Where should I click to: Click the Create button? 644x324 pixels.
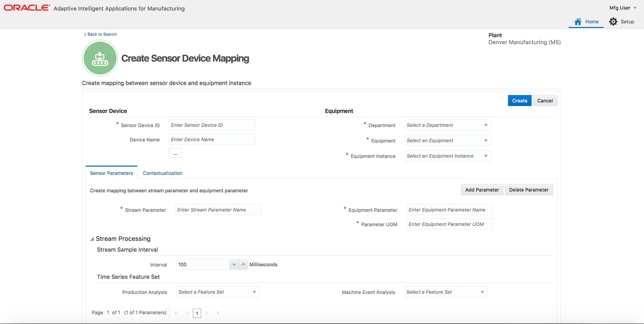[519, 100]
